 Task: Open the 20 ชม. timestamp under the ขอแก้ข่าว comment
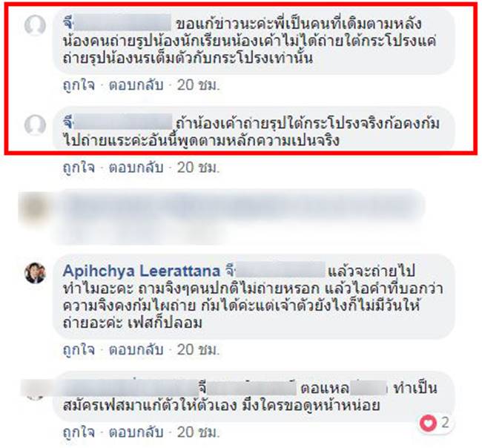tap(199, 85)
